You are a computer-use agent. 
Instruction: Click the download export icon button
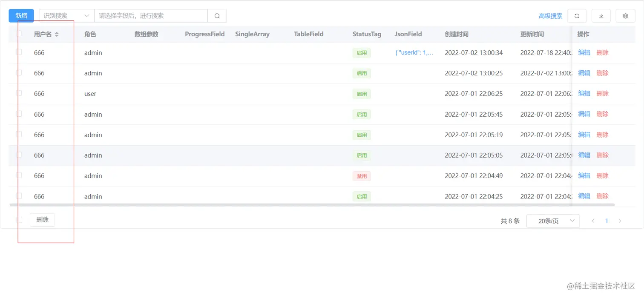click(601, 16)
